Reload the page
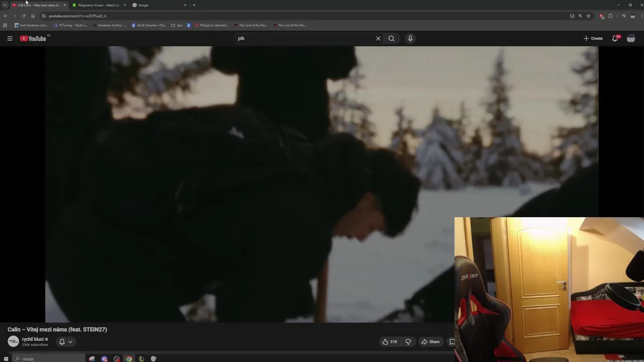Image resolution: width=644 pixels, height=362 pixels. coord(24,16)
